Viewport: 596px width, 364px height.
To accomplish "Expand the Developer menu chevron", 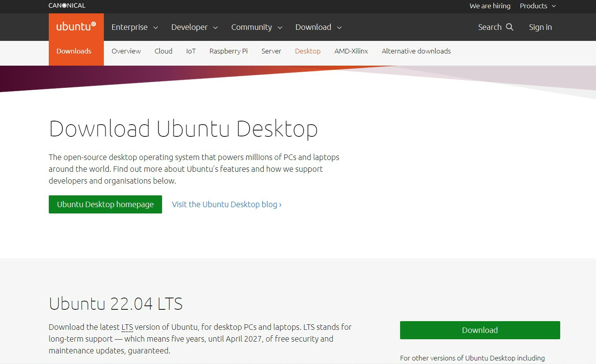I will (215, 28).
